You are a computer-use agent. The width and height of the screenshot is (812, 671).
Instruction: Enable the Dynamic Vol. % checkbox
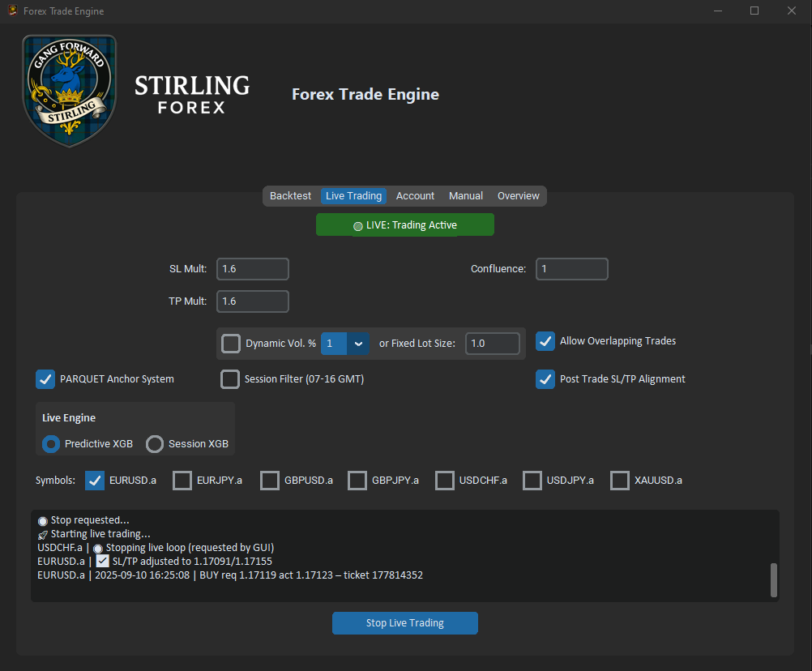pyautogui.click(x=231, y=343)
